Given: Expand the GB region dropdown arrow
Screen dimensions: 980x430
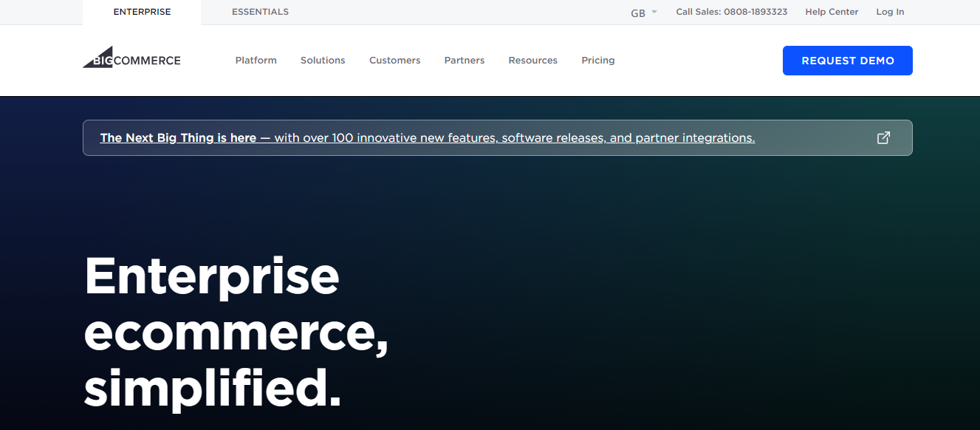Looking at the screenshot, I should (654, 12).
